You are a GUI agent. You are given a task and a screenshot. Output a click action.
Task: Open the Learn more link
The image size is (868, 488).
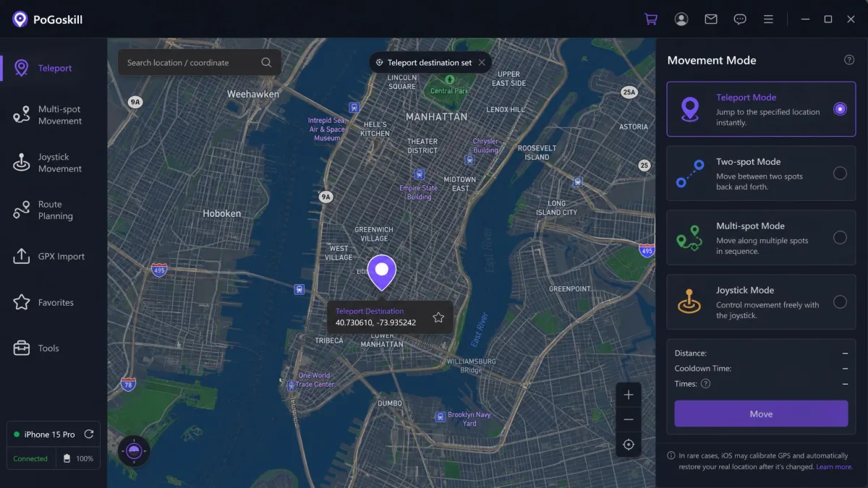click(x=834, y=467)
